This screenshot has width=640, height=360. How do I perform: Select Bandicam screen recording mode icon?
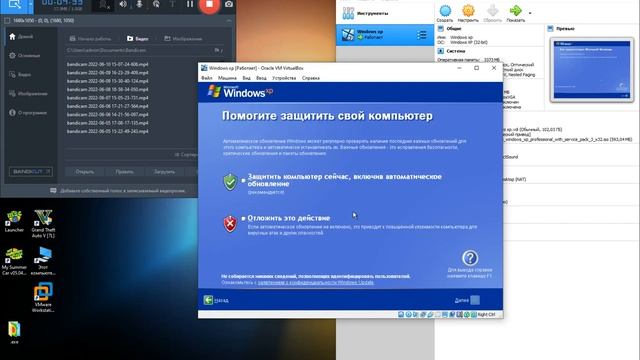(x=14, y=4)
